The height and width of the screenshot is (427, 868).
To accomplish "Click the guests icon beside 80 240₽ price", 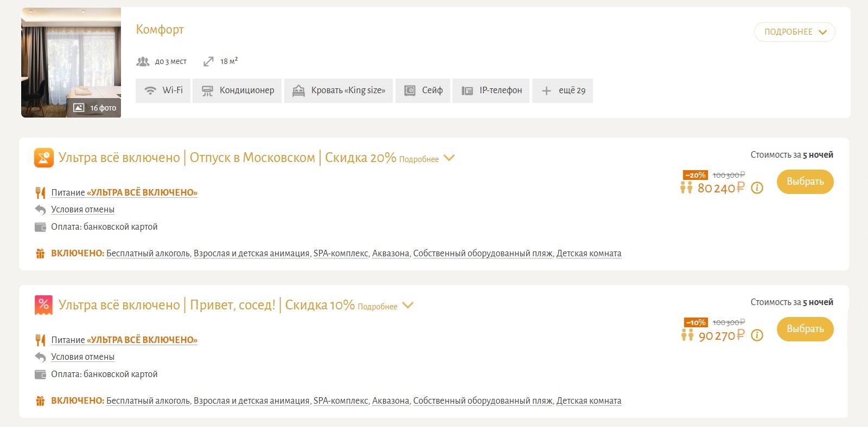I will [686, 187].
